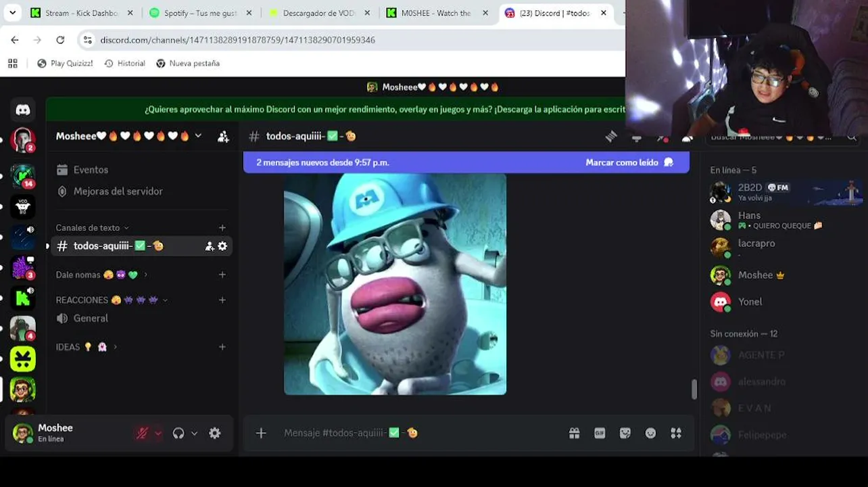
Task: Reload the Discord page
Action: pyautogui.click(x=60, y=40)
